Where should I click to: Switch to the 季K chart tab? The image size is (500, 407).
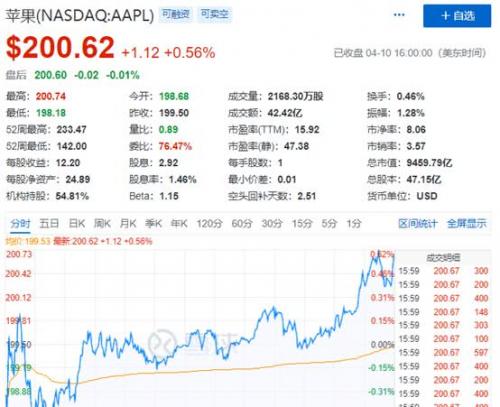click(153, 223)
